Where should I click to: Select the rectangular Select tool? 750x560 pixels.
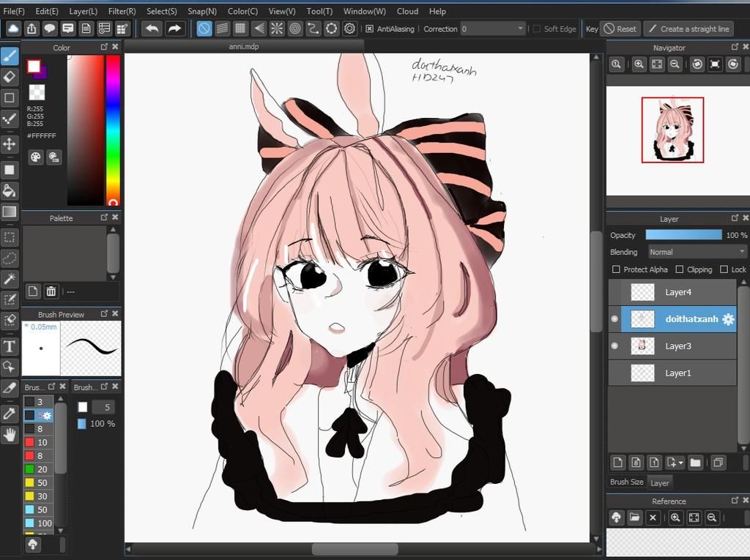point(10,237)
